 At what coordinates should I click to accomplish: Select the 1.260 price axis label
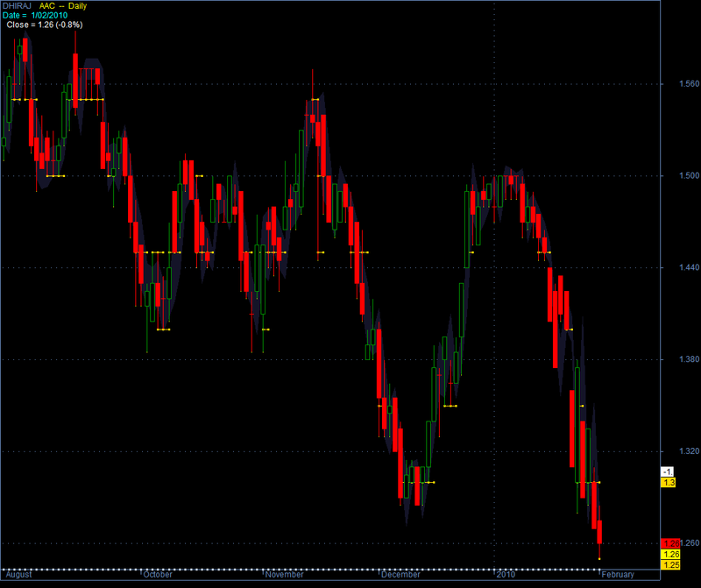690,543
